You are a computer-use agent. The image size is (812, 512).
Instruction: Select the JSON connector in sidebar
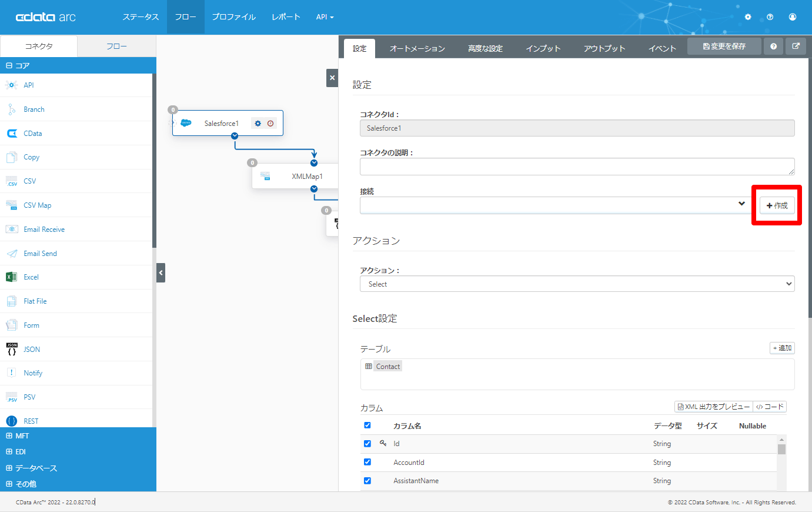pyautogui.click(x=32, y=350)
